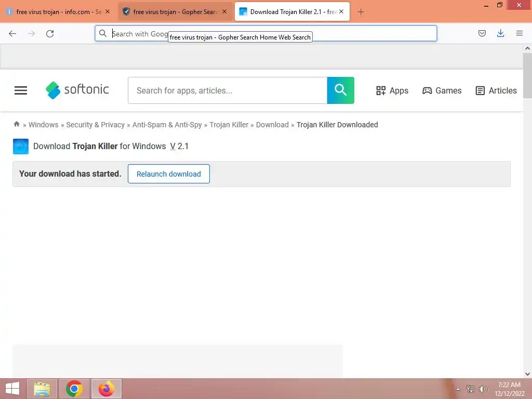Screen dimensions: 532x399
Task: Launch Google Chrome from the taskbar
Action: 74,389
